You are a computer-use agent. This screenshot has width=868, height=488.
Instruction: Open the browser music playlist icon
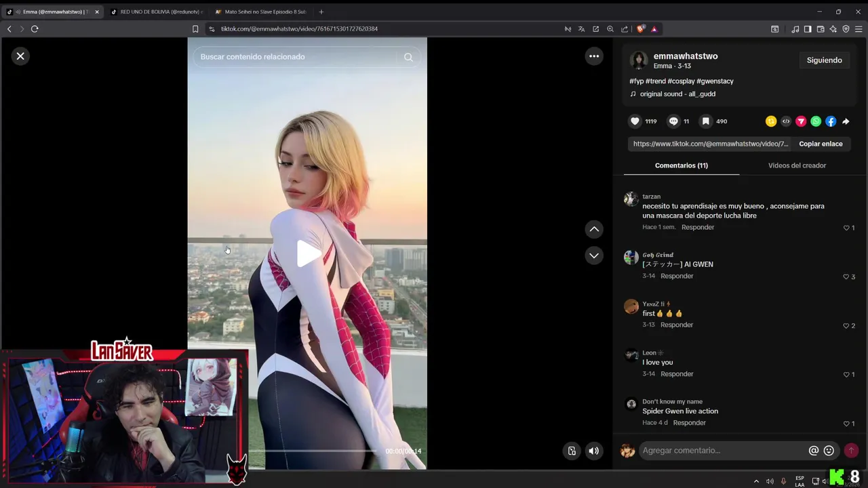coord(795,29)
